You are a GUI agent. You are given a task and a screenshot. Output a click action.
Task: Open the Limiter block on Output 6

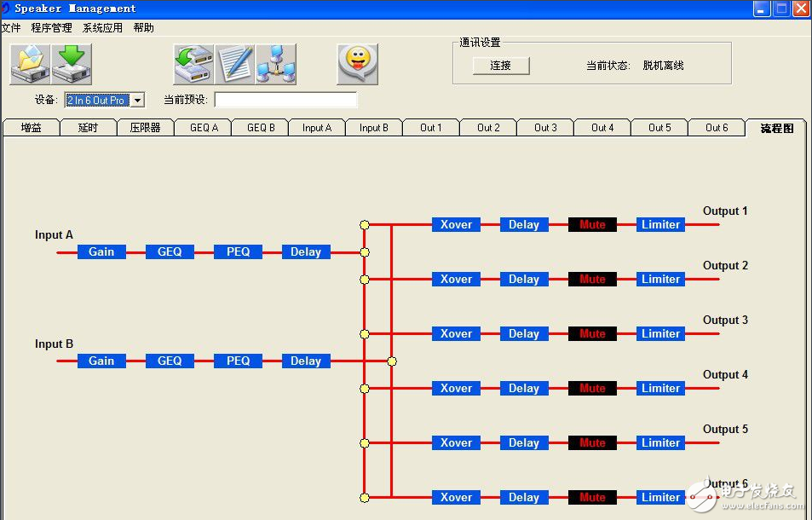pos(660,497)
